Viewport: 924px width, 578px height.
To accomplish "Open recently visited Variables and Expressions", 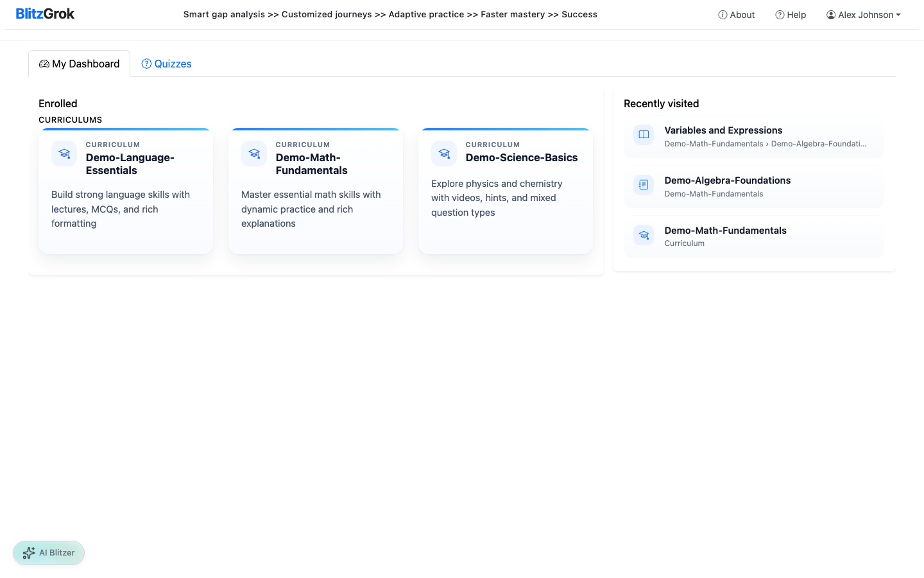I will click(754, 137).
